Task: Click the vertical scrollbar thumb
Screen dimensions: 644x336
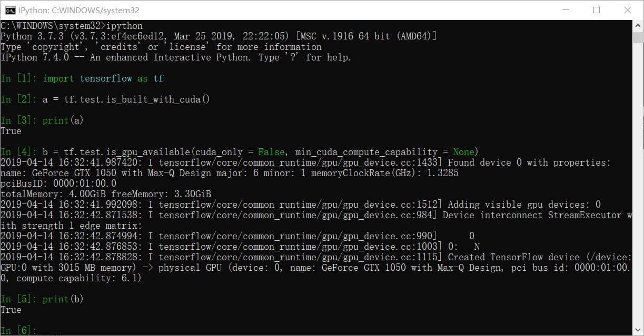Action: [638, 37]
